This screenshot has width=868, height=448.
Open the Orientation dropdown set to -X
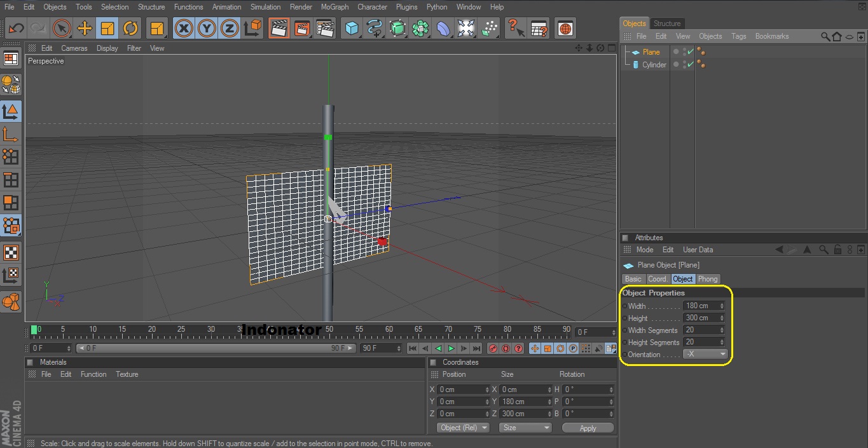pos(705,355)
